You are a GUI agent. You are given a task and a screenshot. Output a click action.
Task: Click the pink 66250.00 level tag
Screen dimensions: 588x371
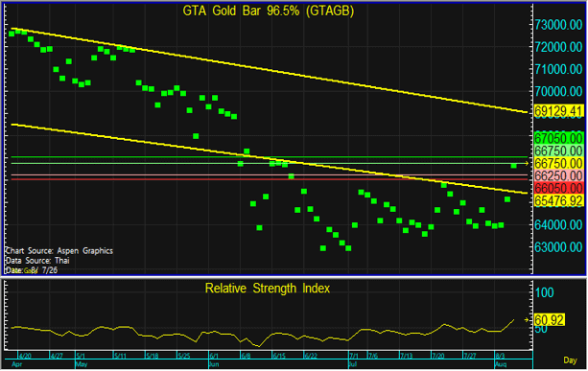coord(558,175)
